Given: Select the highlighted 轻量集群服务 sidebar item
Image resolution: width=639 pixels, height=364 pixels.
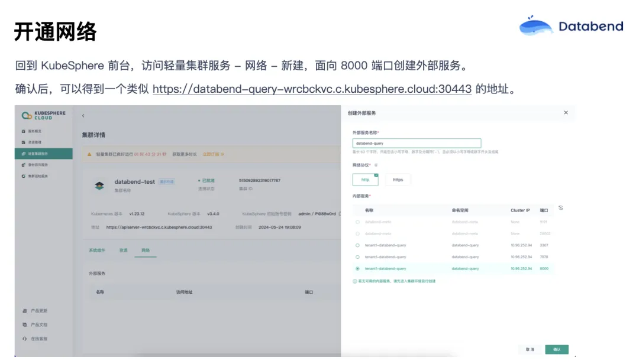Looking at the screenshot, I should coord(44,154).
